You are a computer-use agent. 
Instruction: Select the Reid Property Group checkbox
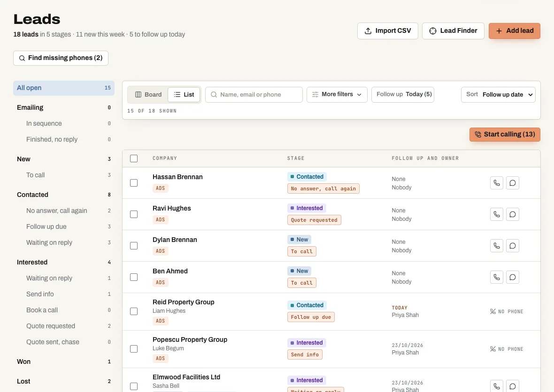point(133,311)
